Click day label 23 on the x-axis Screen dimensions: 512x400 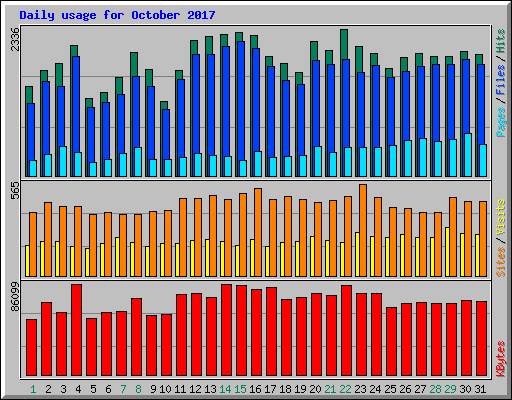click(x=360, y=389)
